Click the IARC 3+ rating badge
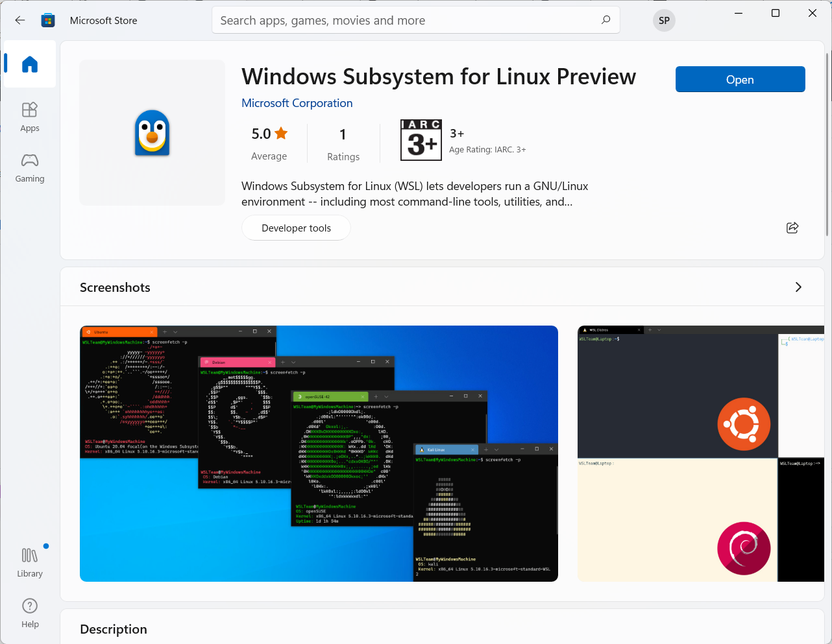 [421, 140]
